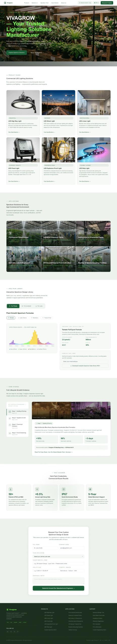The height and width of the screenshot is (644, 117).
Task: Open Commercial Greenhouses application tile
Action: [24, 234]
